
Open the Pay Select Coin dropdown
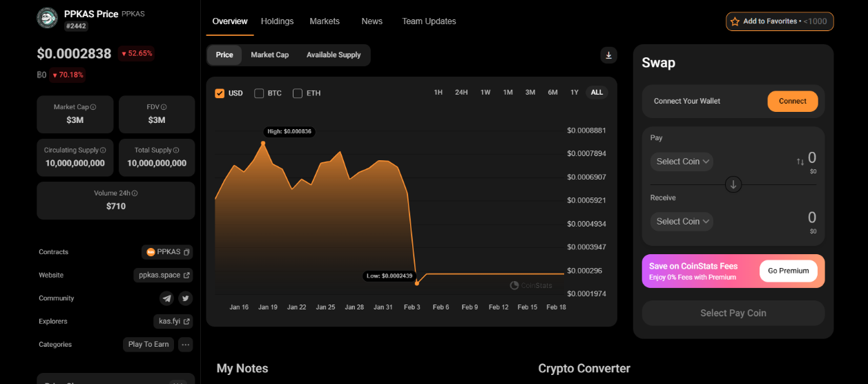(682, 162)
